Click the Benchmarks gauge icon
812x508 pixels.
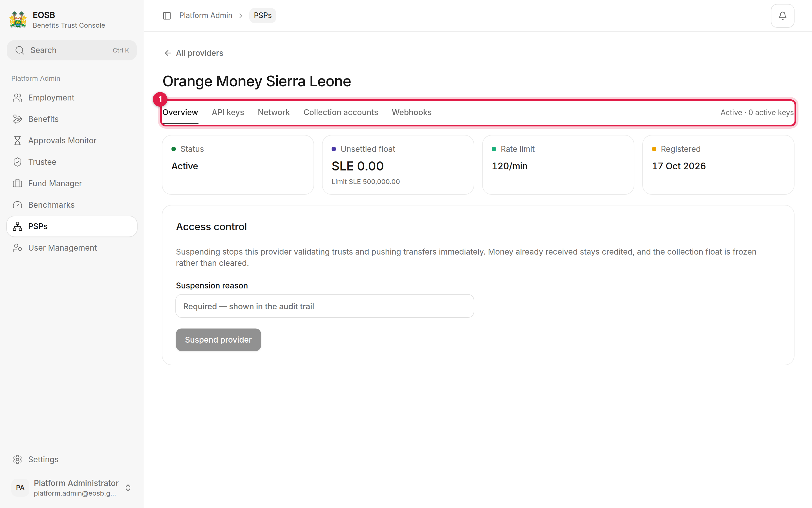pos(17,205)
